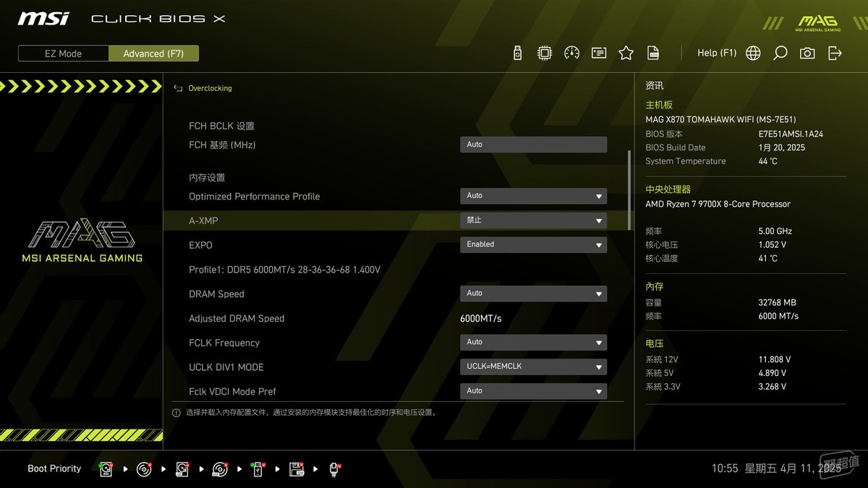Click the settings list vertical scrollbar
This screenshot has width=868, height=488.
[x=629, y=190]
